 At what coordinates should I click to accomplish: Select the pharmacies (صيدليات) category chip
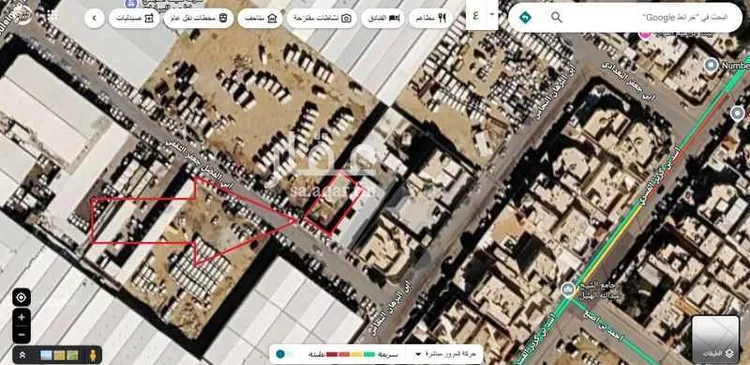click(x=134, y=18)
